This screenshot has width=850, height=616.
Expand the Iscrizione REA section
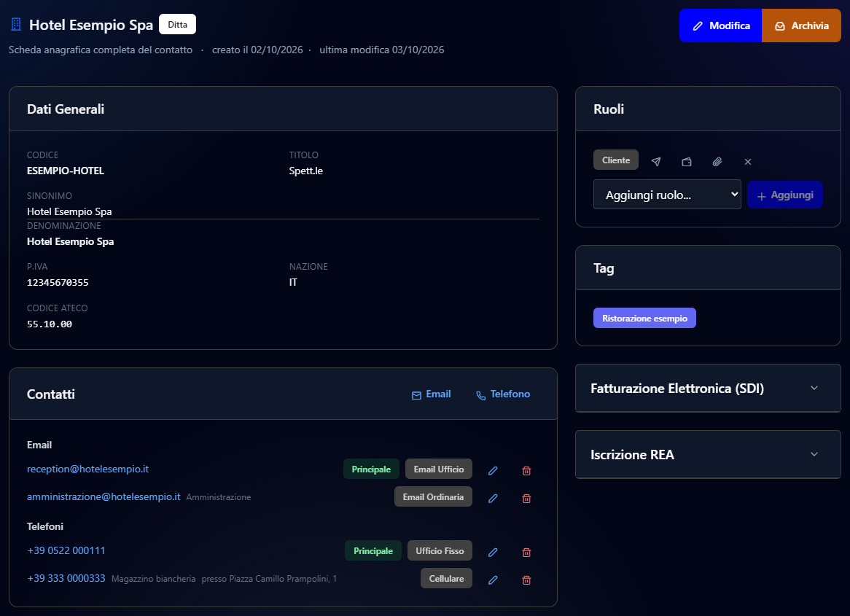click(708, 454)
